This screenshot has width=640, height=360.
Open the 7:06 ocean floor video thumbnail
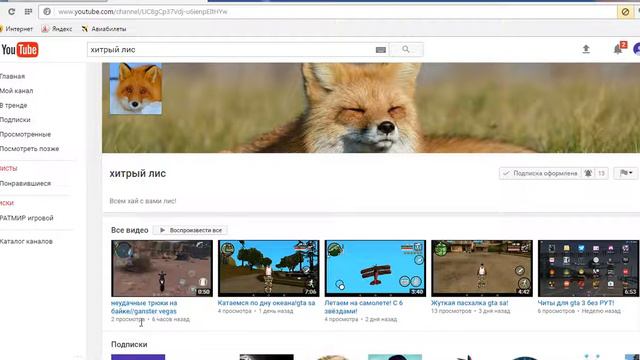pyautogui.click(x=269, y=268)
